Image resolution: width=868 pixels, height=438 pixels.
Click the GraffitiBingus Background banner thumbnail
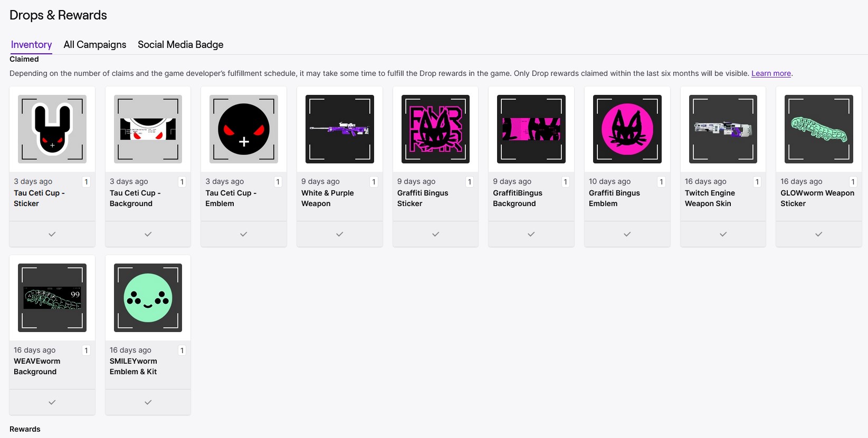pyautogui.click(x=531, y=129)
